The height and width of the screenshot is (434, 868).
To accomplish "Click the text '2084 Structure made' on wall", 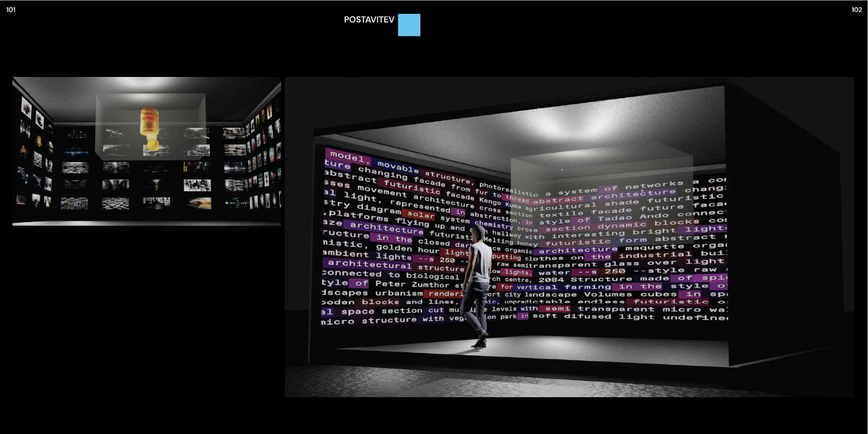I will click(604, 279).
